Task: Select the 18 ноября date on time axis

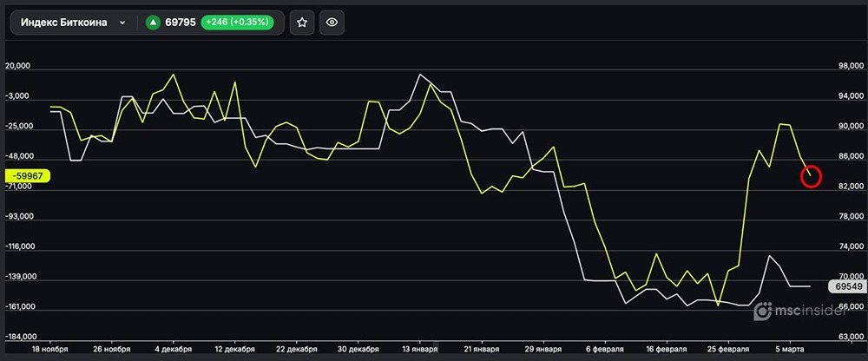Action: [x=49, y=349]
